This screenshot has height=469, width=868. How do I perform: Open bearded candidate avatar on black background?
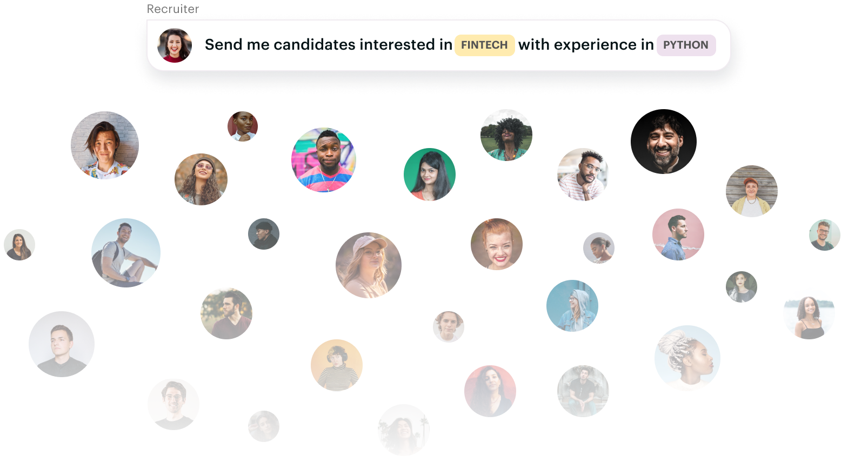(x=664, y=142)
